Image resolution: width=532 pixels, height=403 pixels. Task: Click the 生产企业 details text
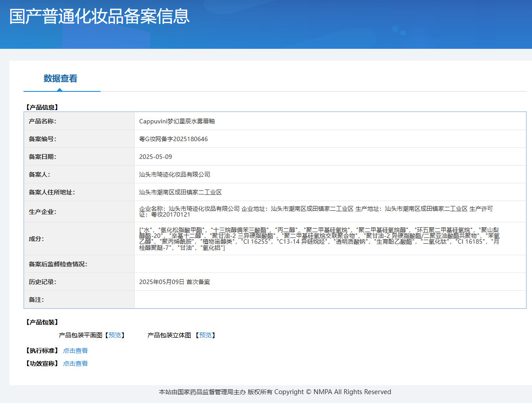(x=316, y=211)
